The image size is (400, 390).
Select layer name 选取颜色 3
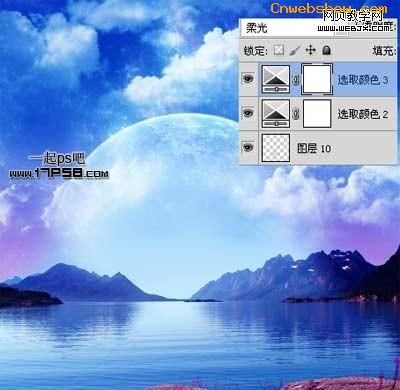tap(363, 80)
